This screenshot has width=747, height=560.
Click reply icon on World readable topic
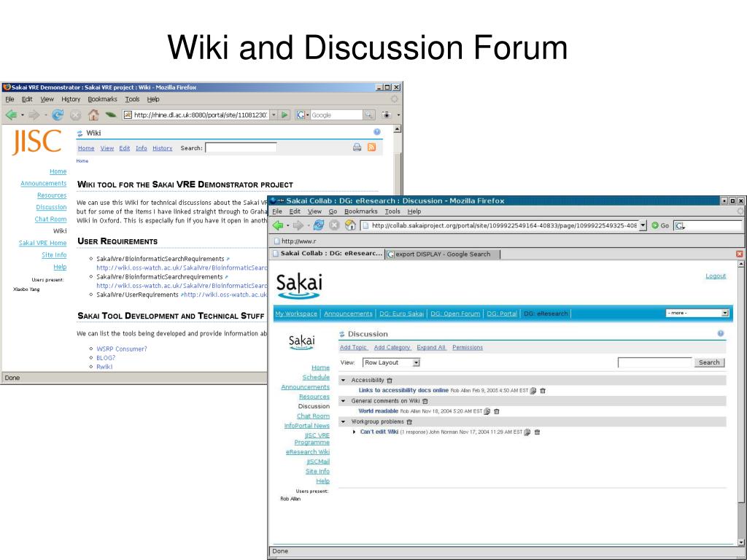[487, 411]
